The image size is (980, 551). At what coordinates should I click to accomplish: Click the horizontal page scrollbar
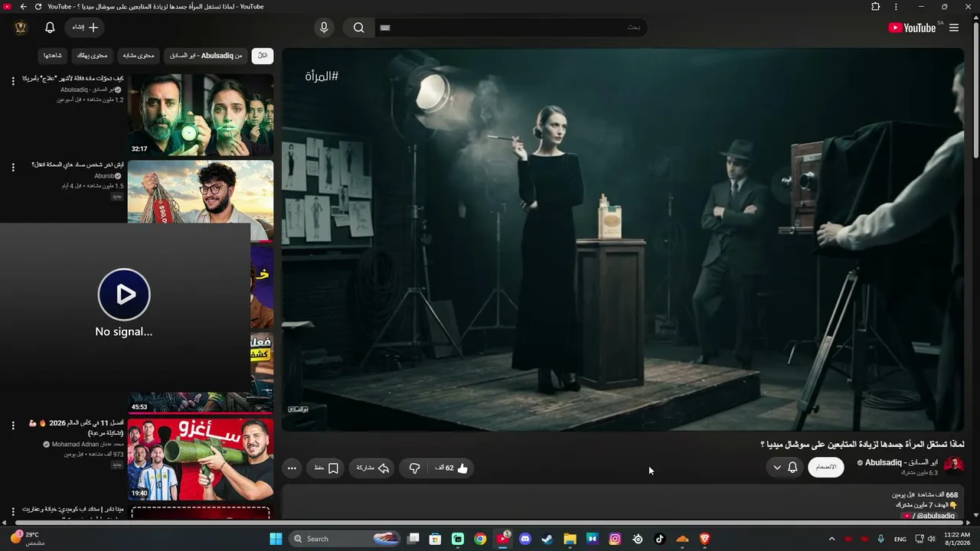pos(490,523)
